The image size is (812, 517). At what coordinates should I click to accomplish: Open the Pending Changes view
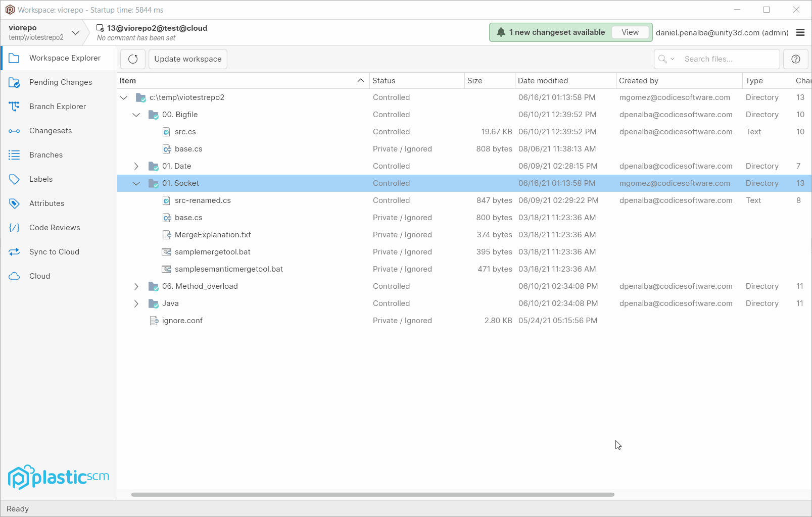pyautogui.click(x=60, y=82)
